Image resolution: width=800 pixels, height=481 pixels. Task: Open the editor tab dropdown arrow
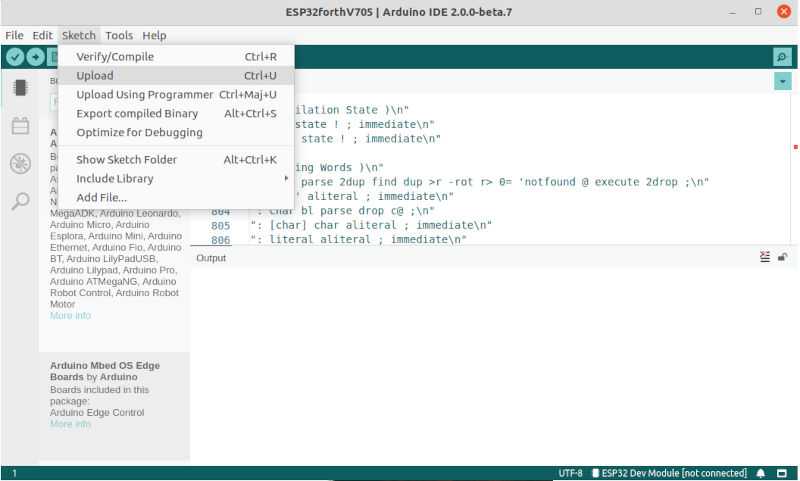[782, 81]
